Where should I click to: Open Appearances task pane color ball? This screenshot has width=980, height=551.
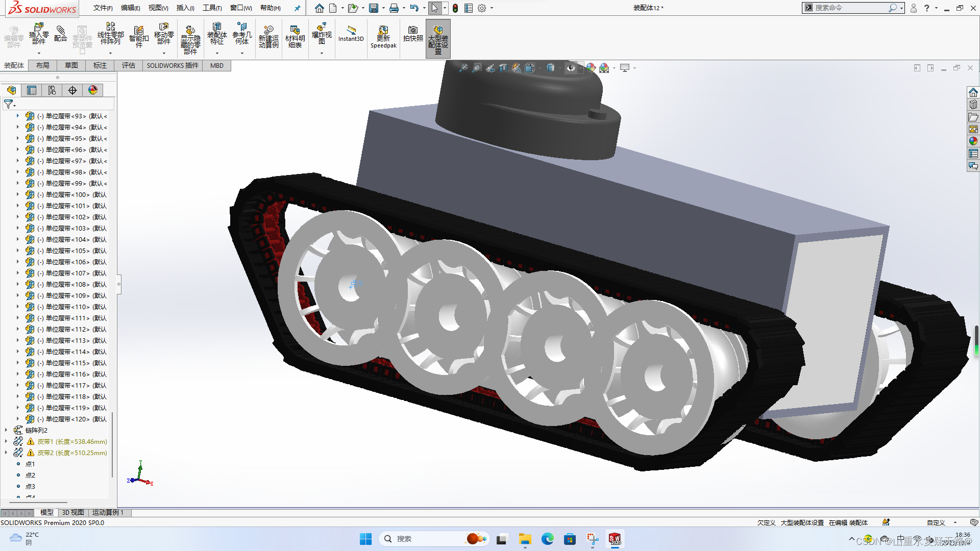click(973, 141)
